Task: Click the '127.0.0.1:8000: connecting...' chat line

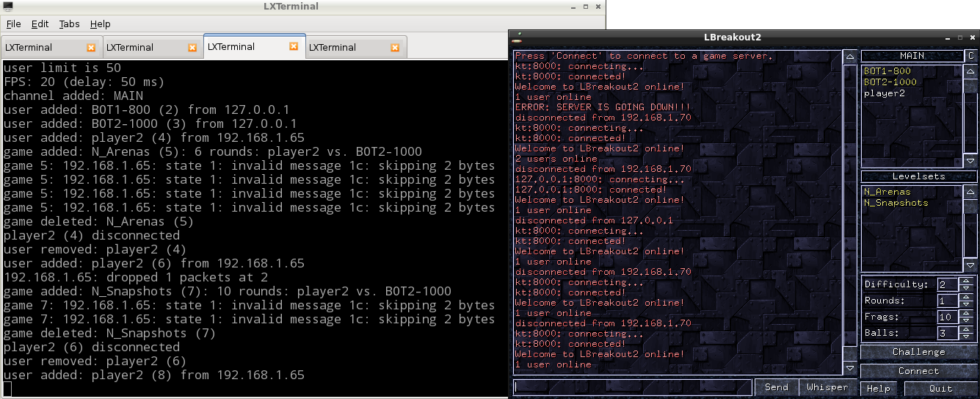Action: pyautogui.click(x=600, y=179)
